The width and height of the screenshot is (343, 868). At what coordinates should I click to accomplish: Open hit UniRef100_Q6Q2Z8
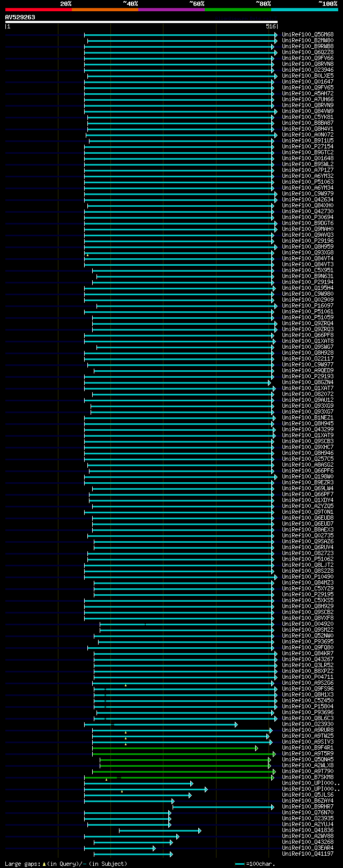308,53
